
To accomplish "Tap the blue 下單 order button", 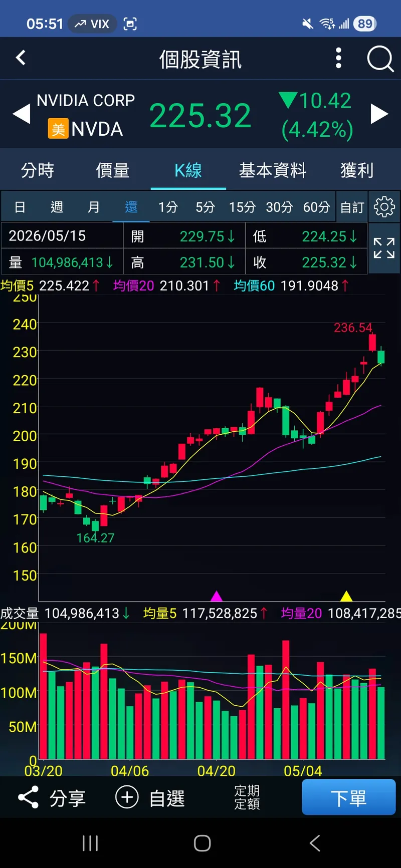I will (x=349, y=797).
